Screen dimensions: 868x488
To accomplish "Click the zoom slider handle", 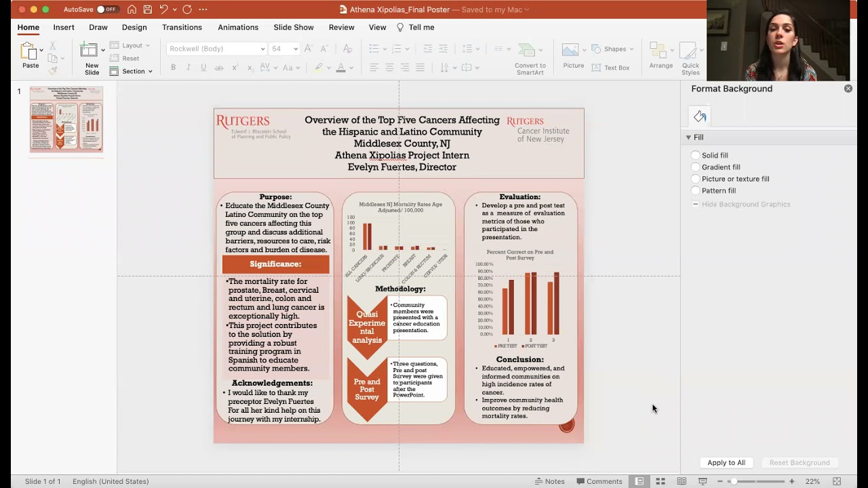I will tap(733, 481).
